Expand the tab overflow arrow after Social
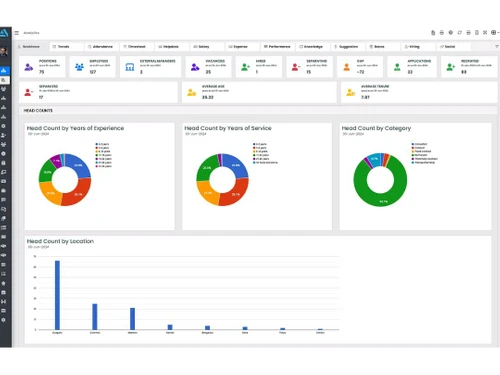This screenshot has width=500, height=375. 497,46
